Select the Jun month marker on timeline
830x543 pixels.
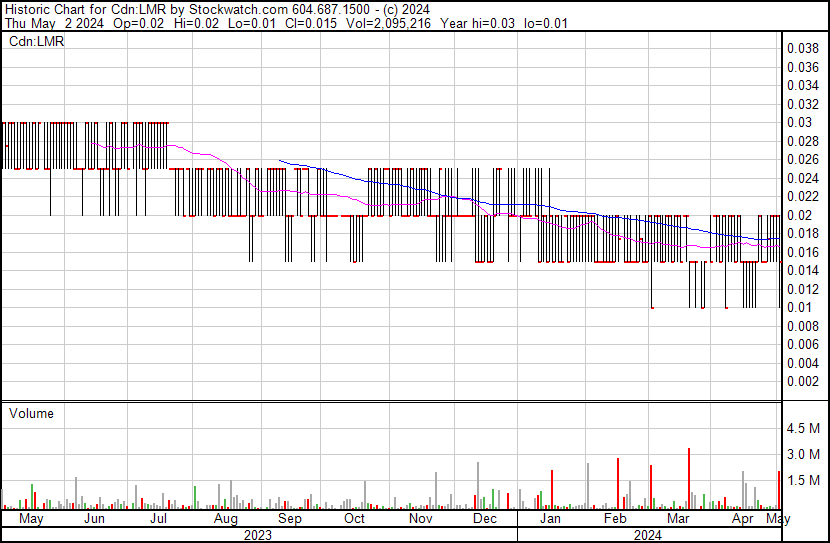tap(94, 519)
